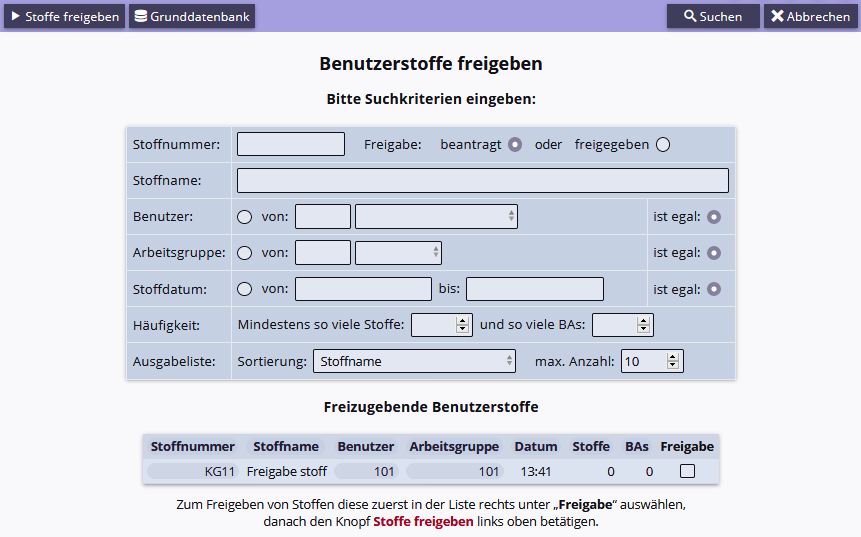Open the Arbeitsgruppe dropdown list

pyautogui.click(x=399, y=253)
